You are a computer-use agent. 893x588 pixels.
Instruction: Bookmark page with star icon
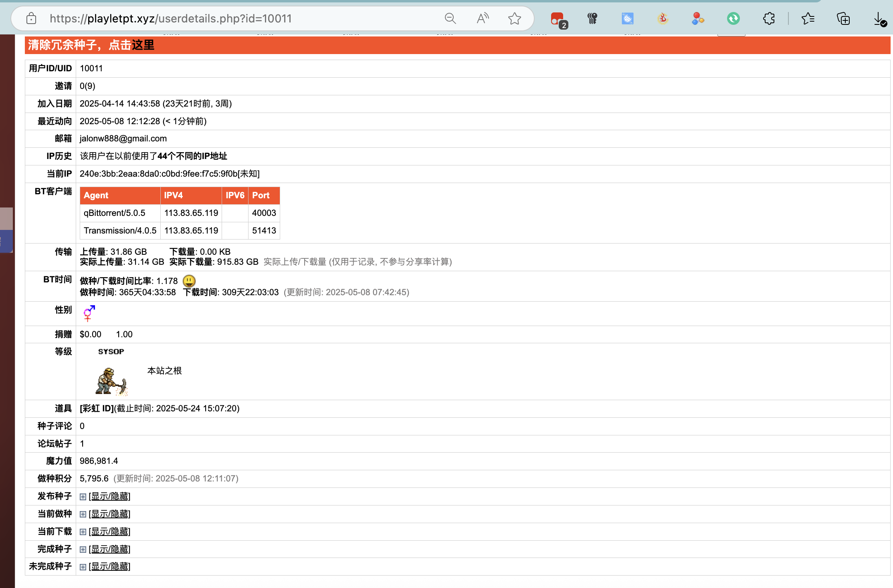click(x=514, y=18)
